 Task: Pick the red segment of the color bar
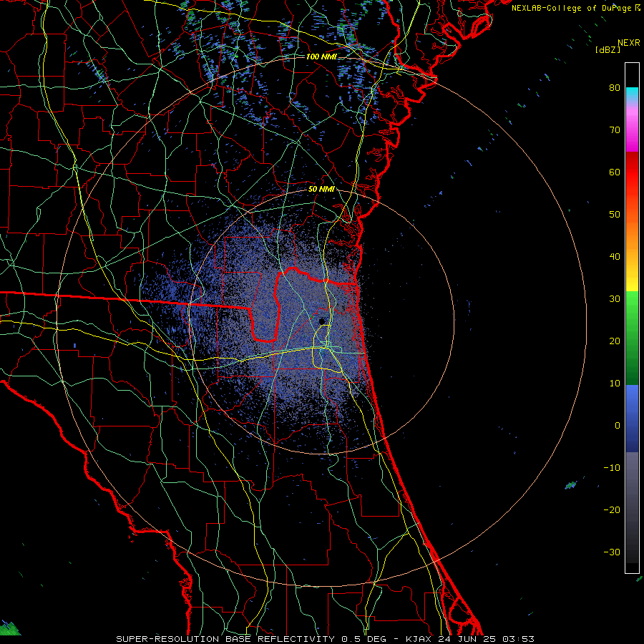point(632,172)
